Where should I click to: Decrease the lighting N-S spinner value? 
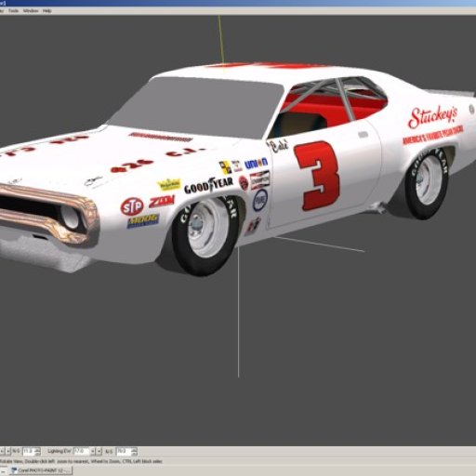(134, 454)
